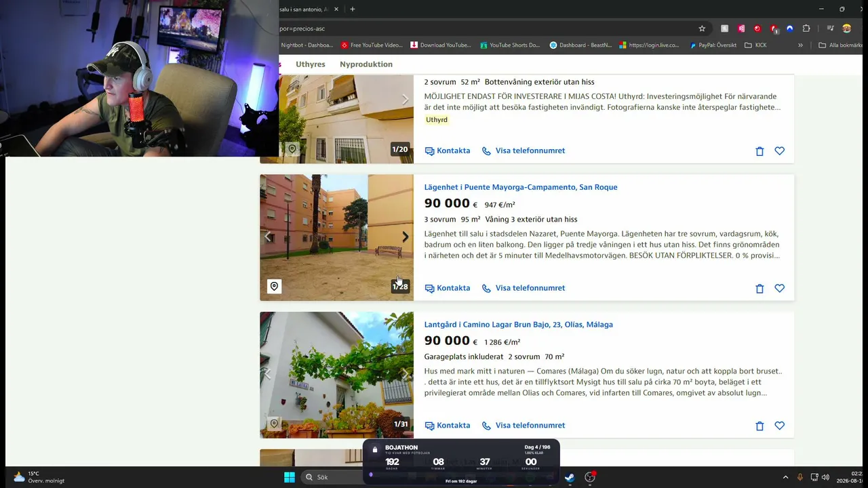Open the login.live.com bookmark
Screen dimensions: 868x488
(x=650, y=45)
